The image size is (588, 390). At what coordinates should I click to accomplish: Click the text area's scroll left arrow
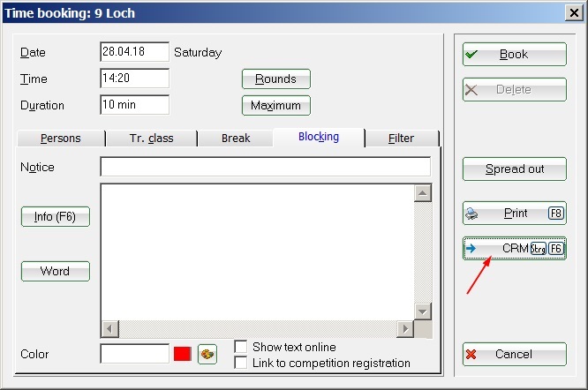tap(109, 329)
